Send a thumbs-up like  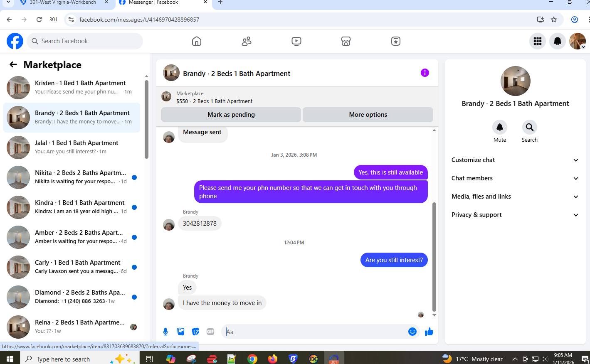429,332
